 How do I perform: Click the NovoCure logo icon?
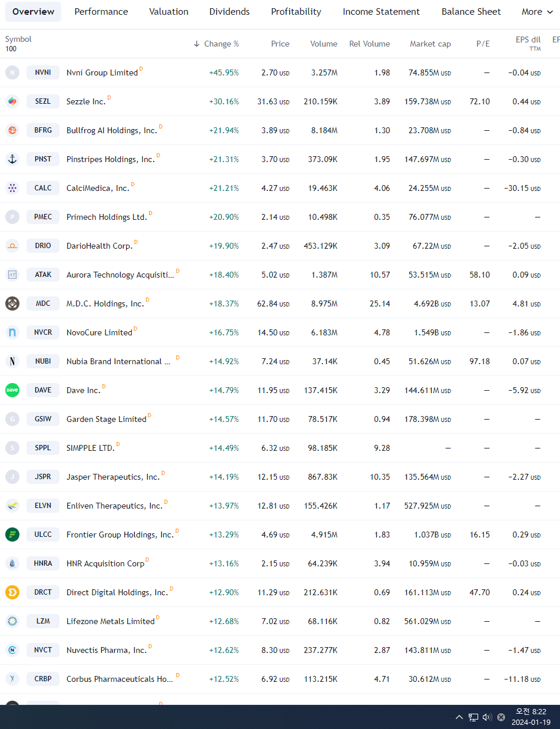point(12,332)
